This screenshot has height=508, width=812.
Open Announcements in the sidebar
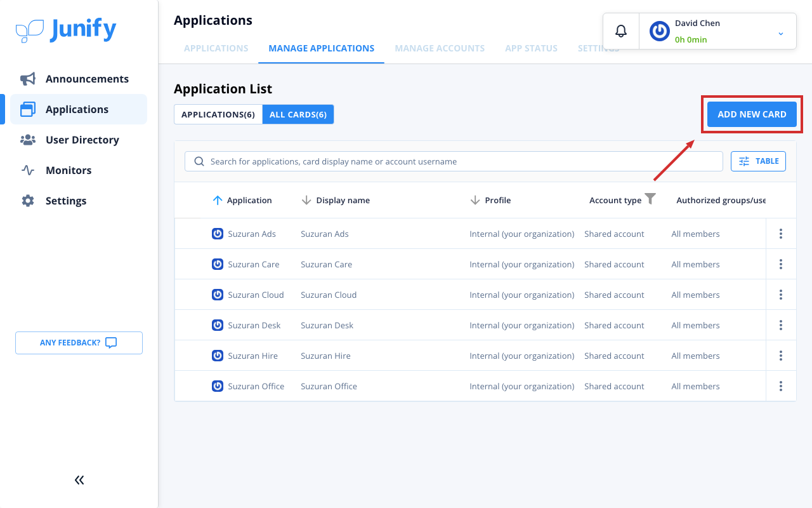click(x=79, y=79)
